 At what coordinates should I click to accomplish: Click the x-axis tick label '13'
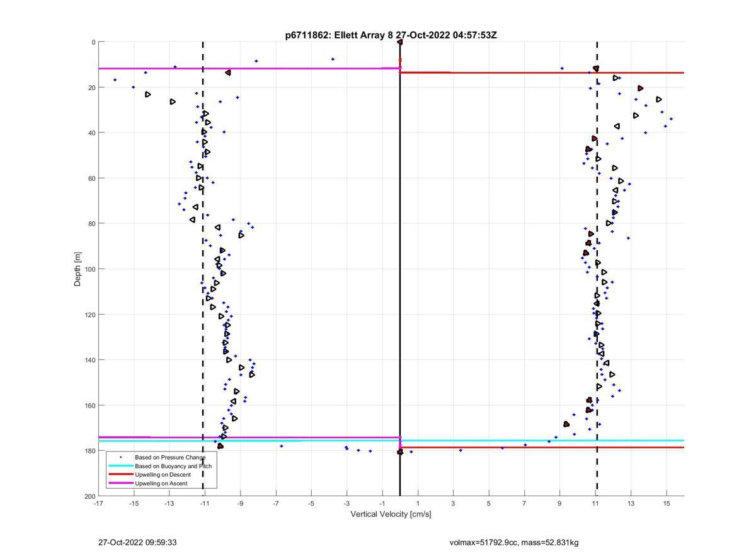[x=631, y=503]
